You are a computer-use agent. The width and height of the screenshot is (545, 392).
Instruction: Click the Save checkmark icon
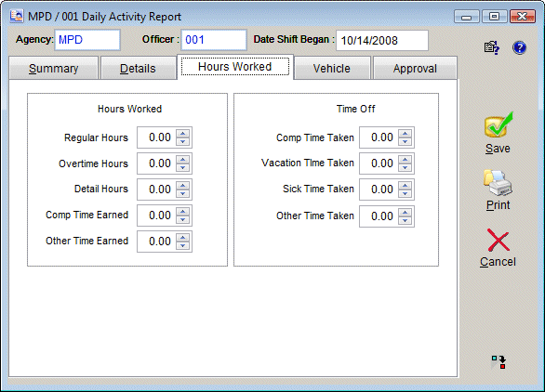click(498, 124)
